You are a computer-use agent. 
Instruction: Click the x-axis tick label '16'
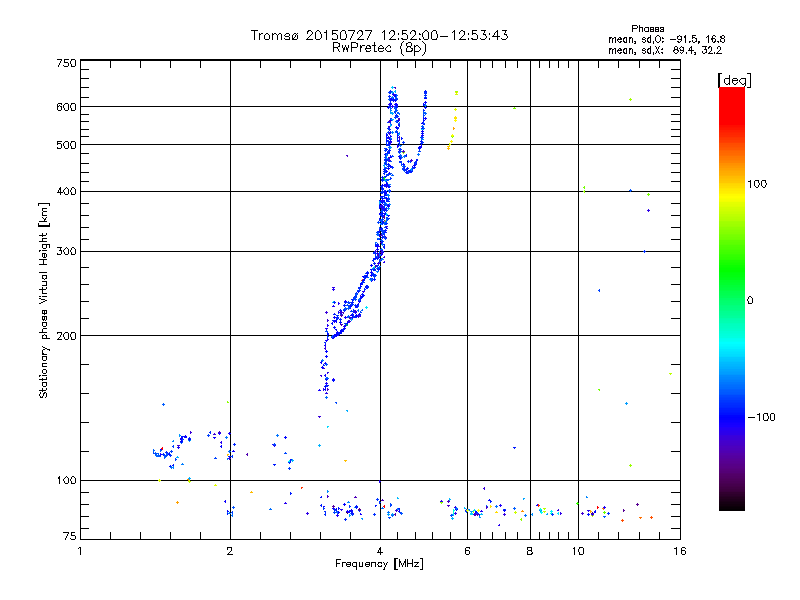coord(680,551)
